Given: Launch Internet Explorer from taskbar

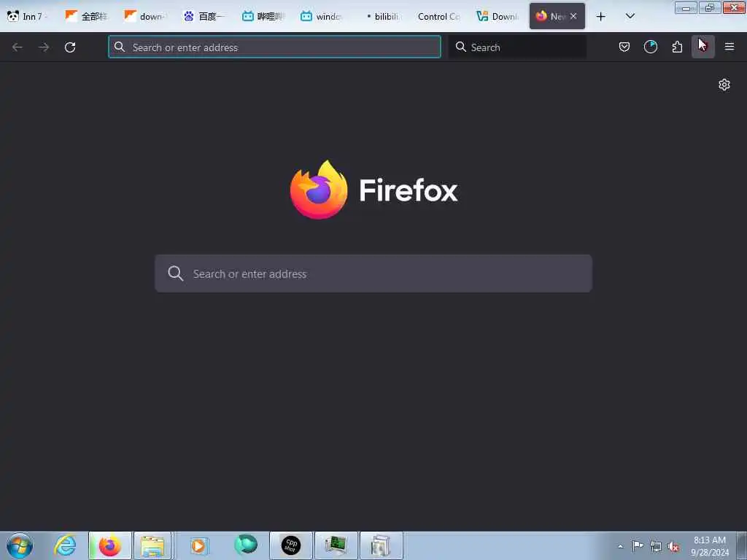Looking at the screenshot, I should click(x=65, y=545).
